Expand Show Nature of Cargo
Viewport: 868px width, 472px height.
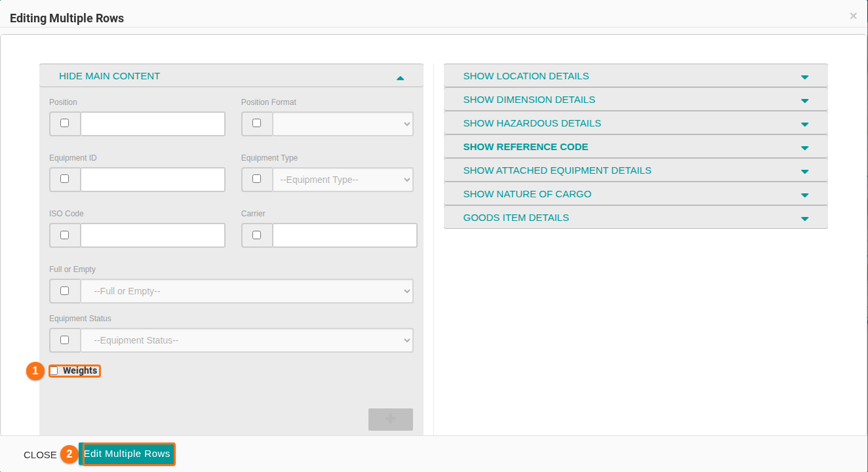click(x=636, y=194)
